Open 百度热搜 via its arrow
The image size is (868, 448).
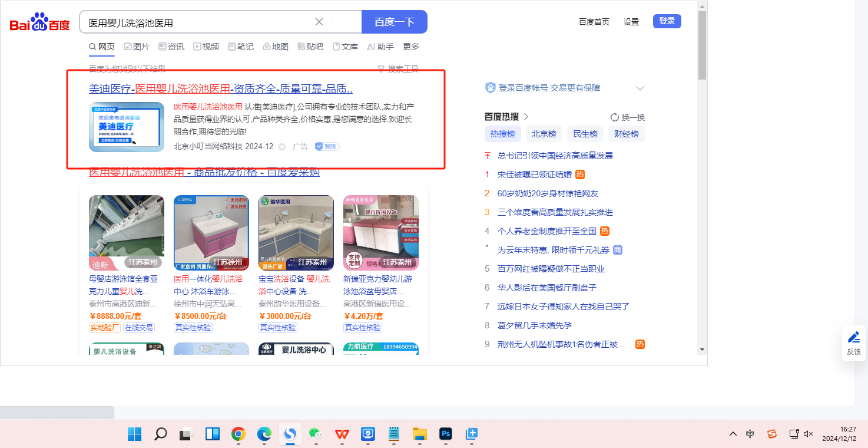coord(526,117)
